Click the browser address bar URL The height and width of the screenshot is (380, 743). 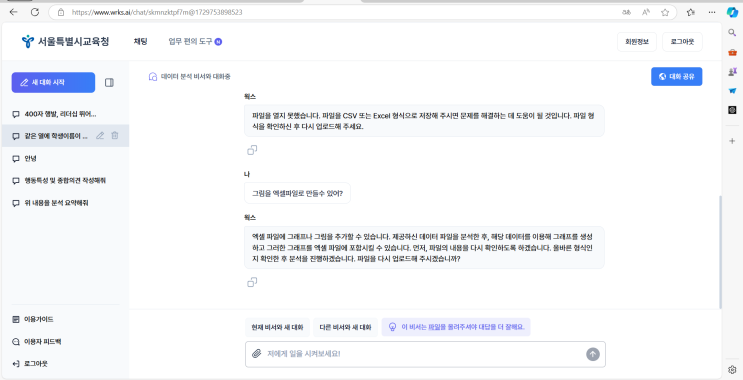tap(157, 12)
